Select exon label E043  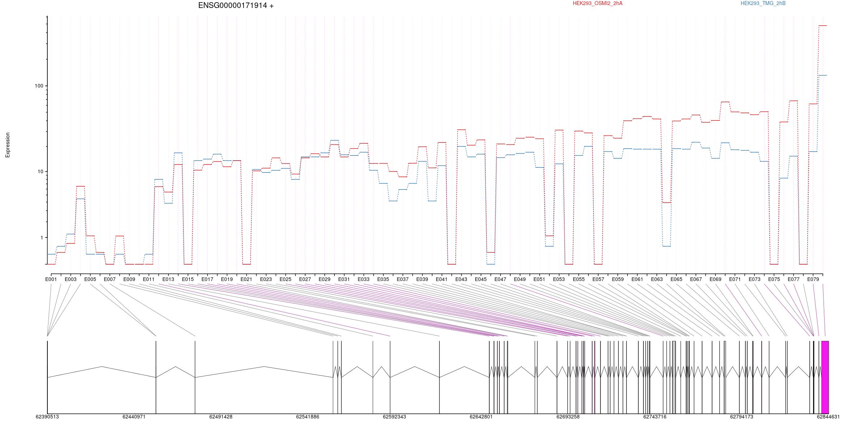coord(461,279)
